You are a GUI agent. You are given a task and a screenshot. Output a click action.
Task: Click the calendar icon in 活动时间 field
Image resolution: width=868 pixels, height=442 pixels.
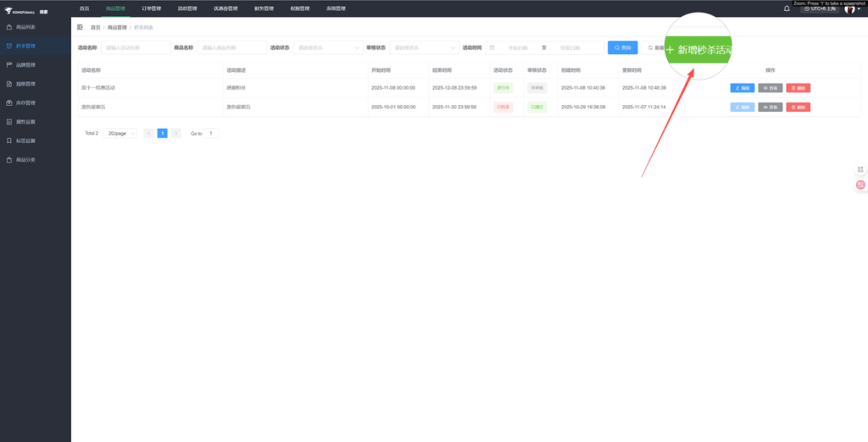[492, 47]
